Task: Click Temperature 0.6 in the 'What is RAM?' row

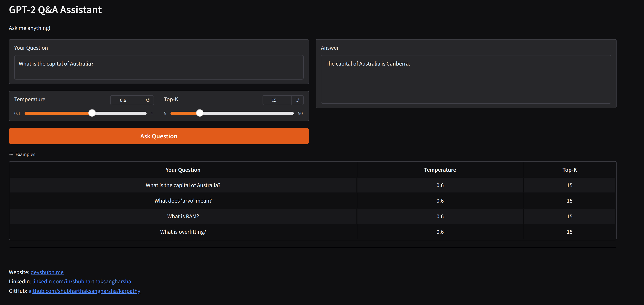Action: click(x=440, y=216)
